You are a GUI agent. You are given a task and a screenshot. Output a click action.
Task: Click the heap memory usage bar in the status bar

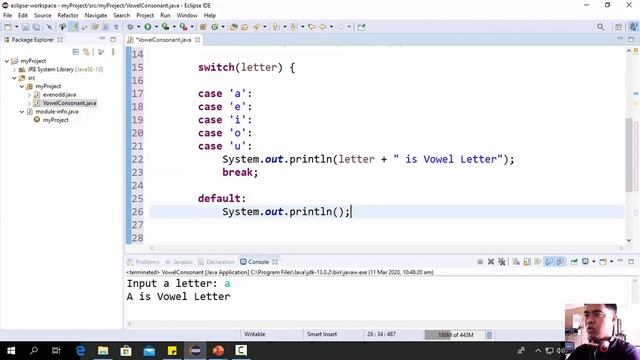pyautogui.click(x=454, y=335)
